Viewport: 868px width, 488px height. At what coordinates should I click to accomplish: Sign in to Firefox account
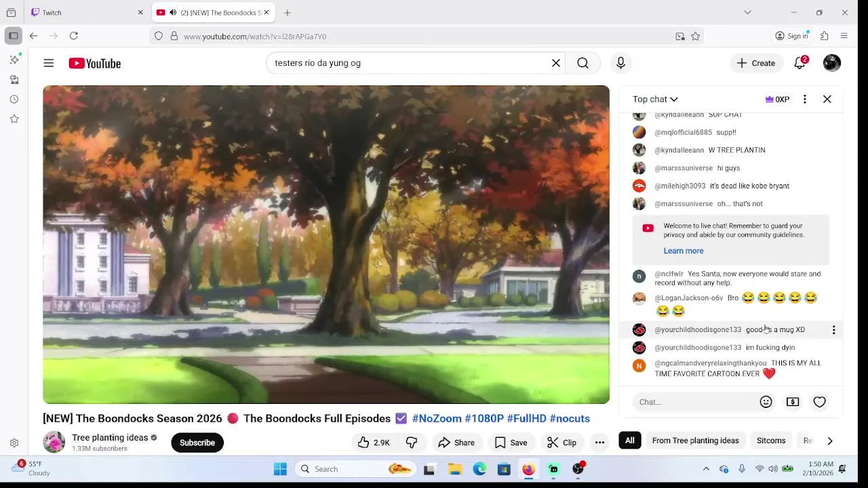(792, 36)
